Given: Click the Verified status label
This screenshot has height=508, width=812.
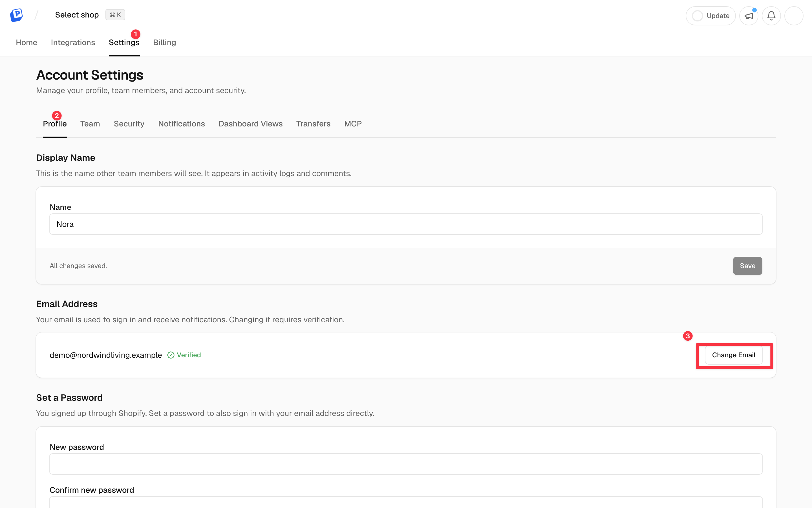Looking at the screenshot, I should point(189,355).
